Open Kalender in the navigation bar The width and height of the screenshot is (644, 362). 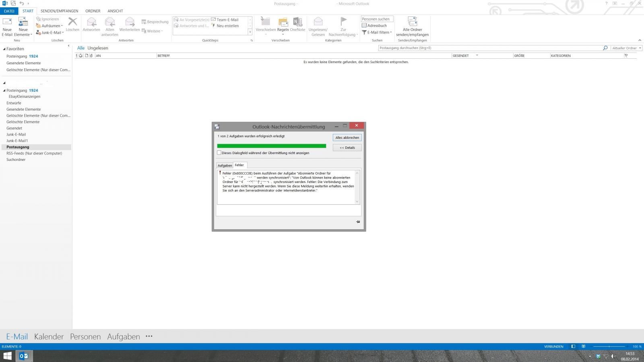(x=49, y=337)
